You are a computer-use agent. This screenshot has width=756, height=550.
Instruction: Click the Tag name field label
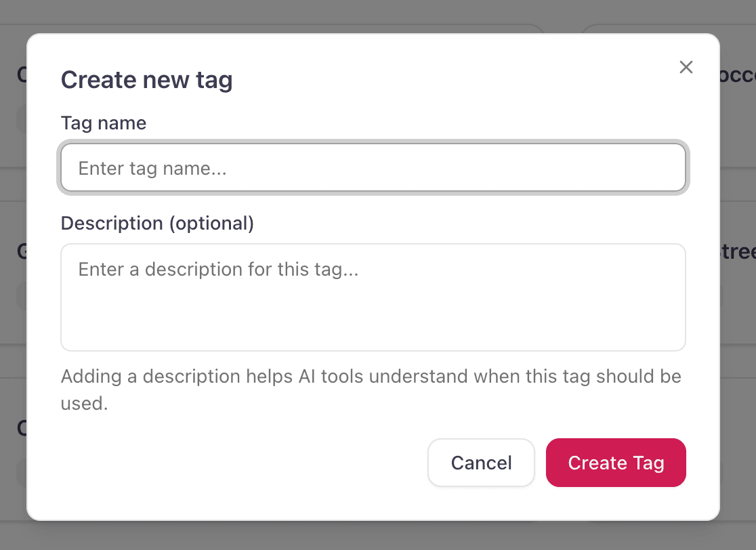[x=103, y=123]
